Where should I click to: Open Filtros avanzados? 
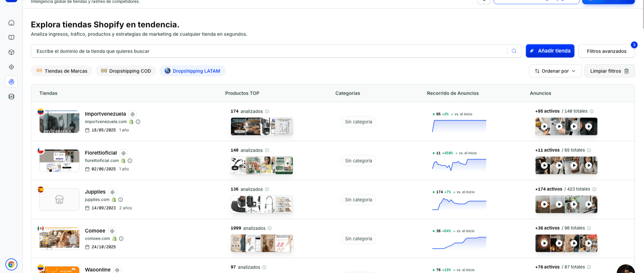pyautogui.click(x=606, y=51)
